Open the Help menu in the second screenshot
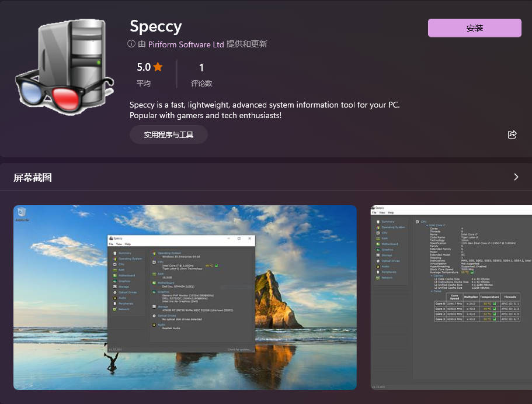 (x=391, y=212)
